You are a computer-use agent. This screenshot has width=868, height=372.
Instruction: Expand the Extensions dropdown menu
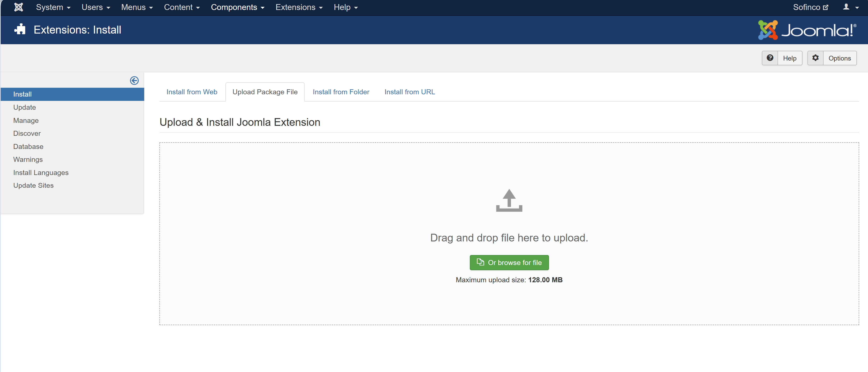click(299, 7)
